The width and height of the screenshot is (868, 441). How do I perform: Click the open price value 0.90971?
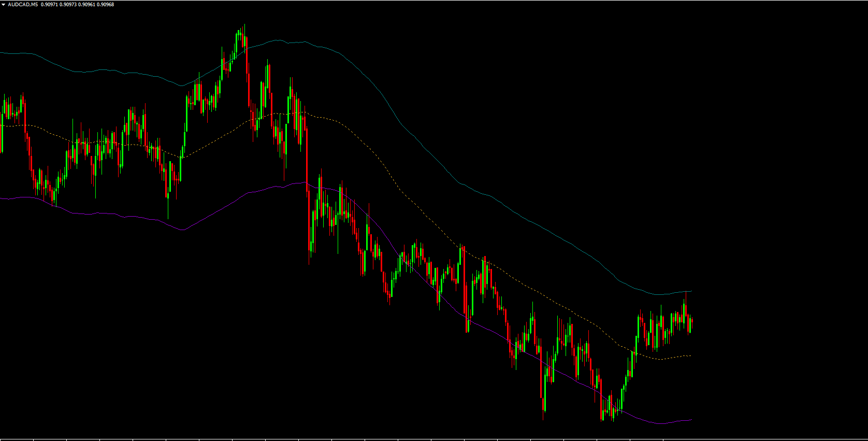coord(49,5)
